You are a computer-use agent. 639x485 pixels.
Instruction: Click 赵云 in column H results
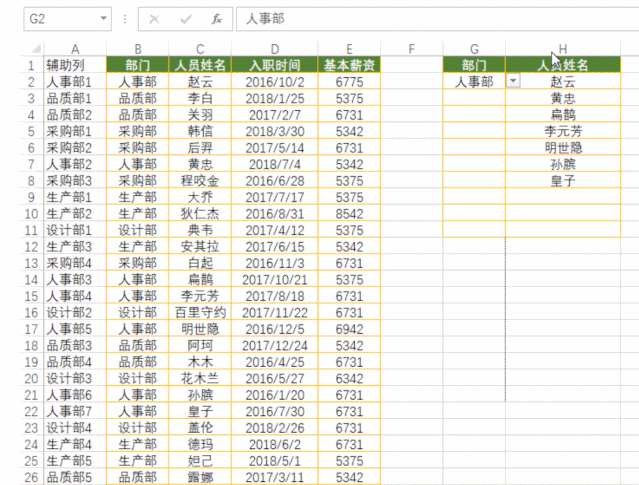(563, 82)
